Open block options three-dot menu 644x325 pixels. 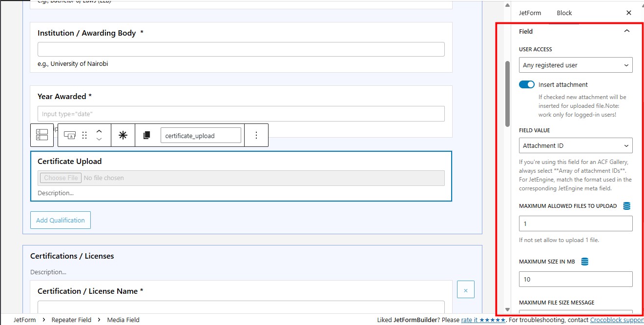click(x=256, y=135)
